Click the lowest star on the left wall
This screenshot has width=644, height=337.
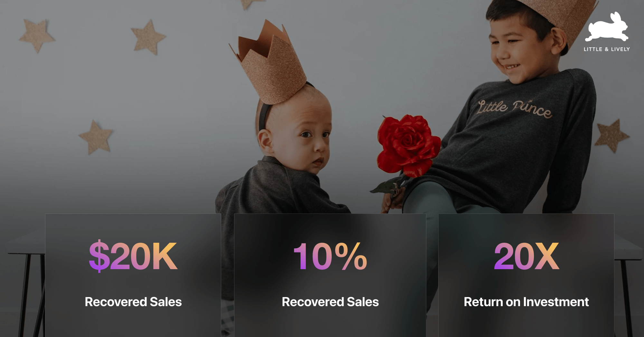click(x=96, y=137)
